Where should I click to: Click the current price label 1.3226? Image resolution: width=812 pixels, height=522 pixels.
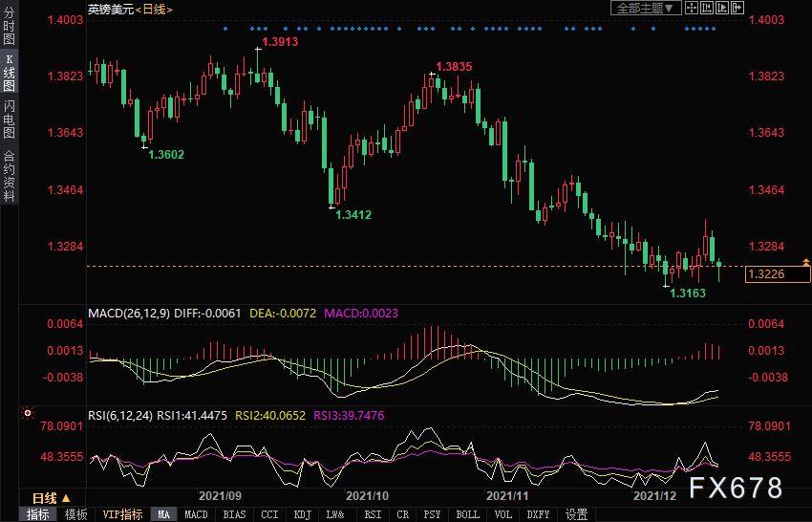(766, 275)
